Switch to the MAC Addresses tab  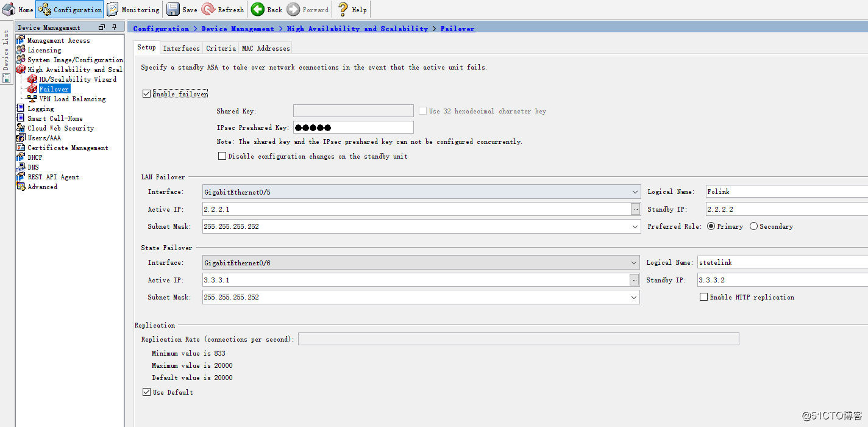266,48
